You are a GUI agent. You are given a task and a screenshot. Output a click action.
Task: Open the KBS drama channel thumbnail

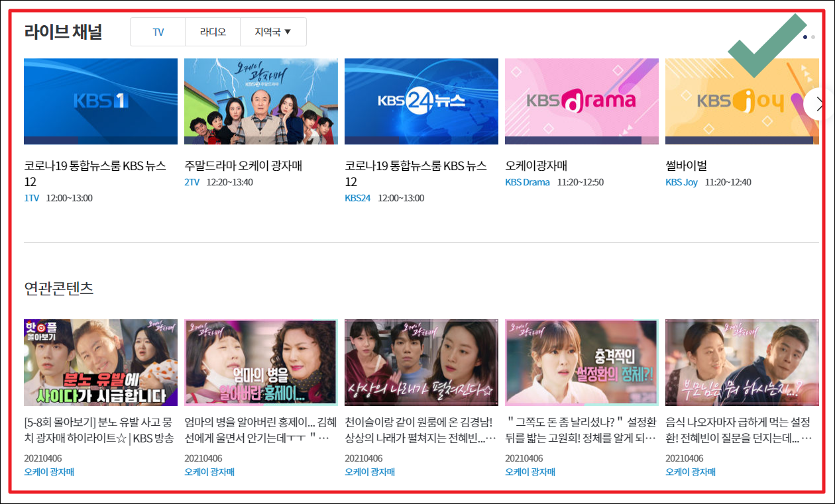point(582,101)
